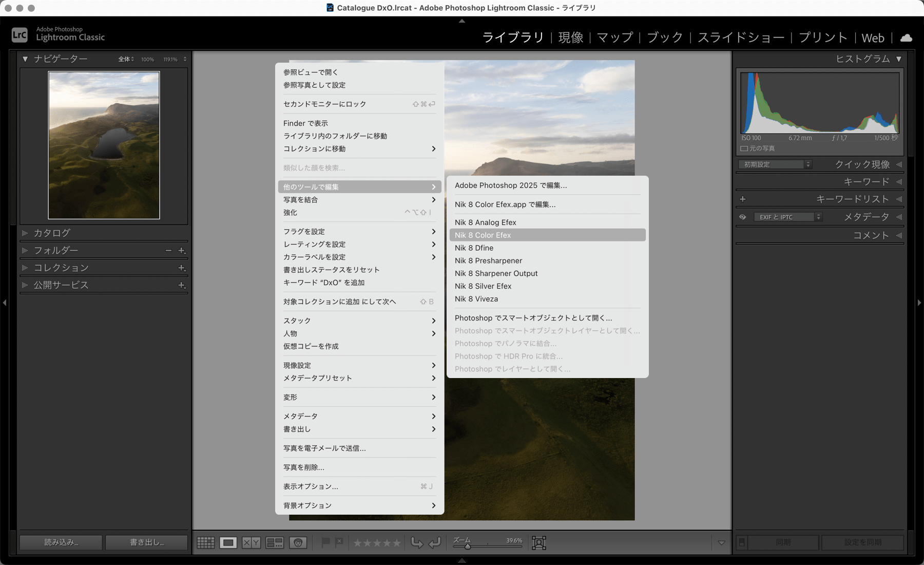Adjust the ズーム slider handle
Image resolution: width=924 pixels, height=565 pixels.
coord(468,547)
